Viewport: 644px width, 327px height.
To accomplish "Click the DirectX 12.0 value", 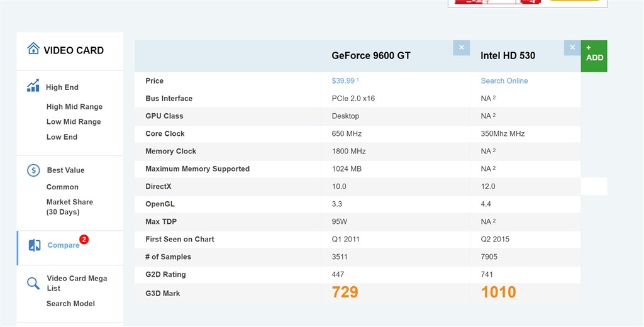I will (x=488, y=187).
